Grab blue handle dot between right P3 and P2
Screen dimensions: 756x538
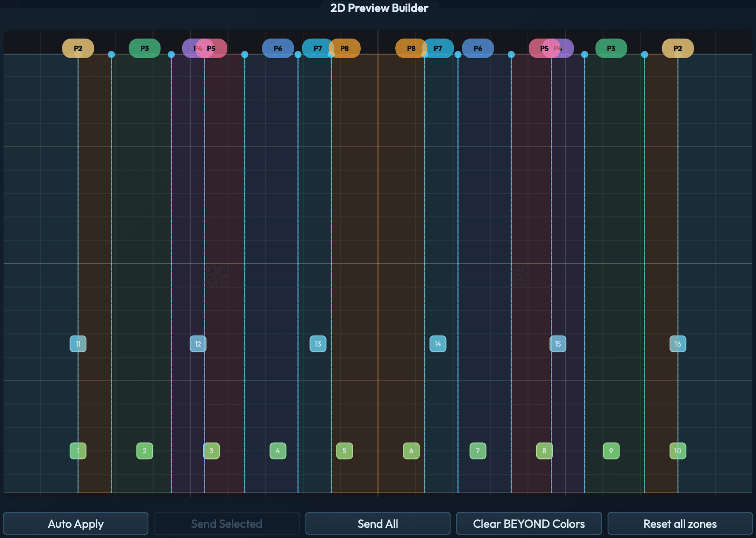[644, 55]
